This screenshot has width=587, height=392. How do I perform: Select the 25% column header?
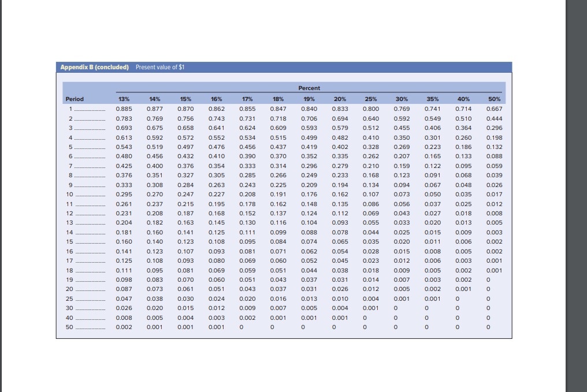pos(371,99)
